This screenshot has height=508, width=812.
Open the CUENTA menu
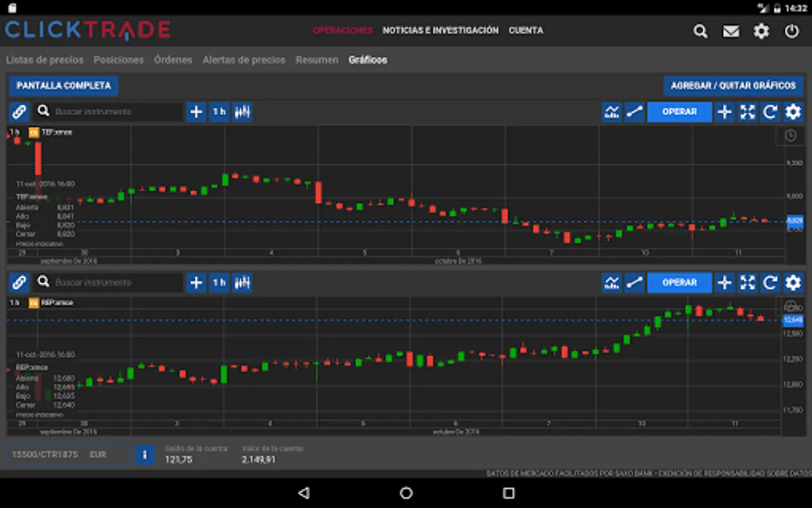click(x=526, y=30)
